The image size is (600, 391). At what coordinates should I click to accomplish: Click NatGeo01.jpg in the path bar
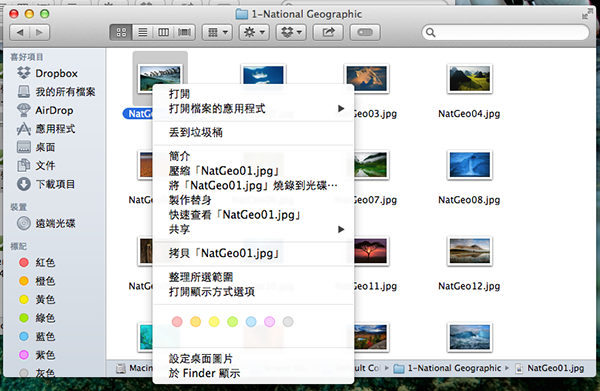tap(550, 368)
